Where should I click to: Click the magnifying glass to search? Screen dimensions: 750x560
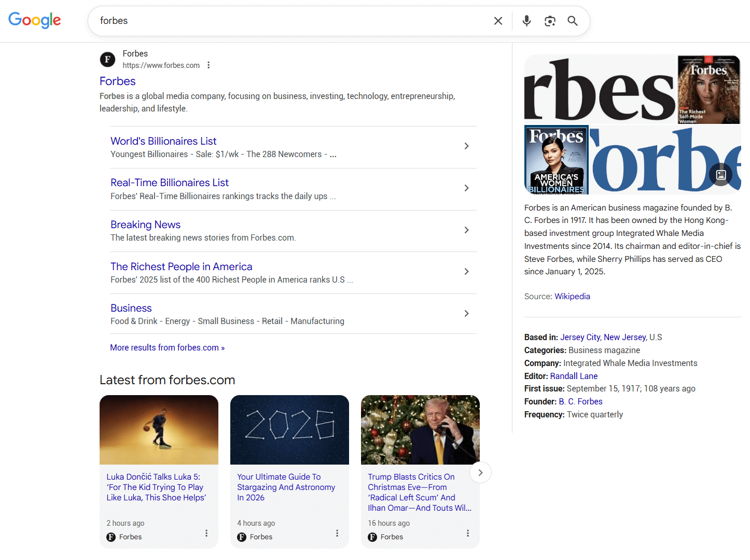point(573,21)
